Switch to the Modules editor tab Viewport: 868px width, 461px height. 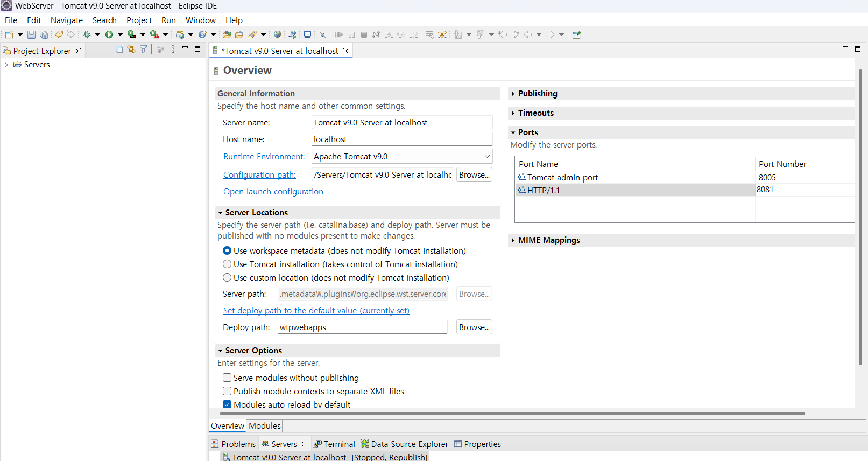coord(265,425)
